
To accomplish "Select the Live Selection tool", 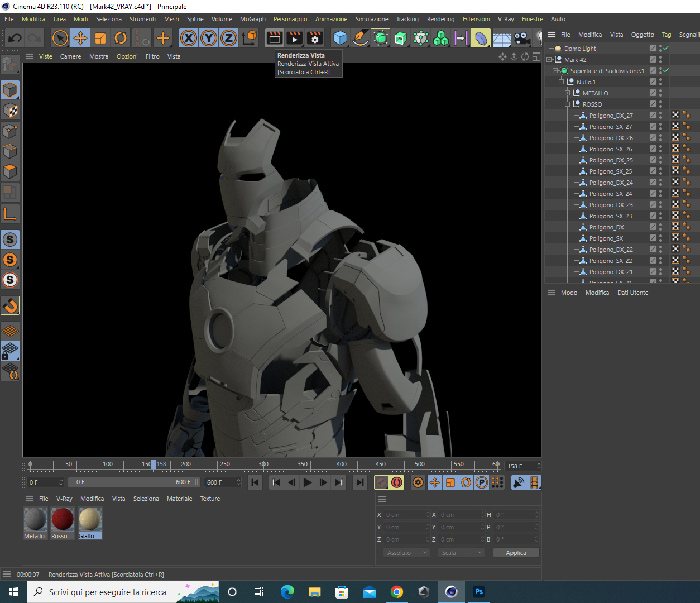I will coord(60,38).
